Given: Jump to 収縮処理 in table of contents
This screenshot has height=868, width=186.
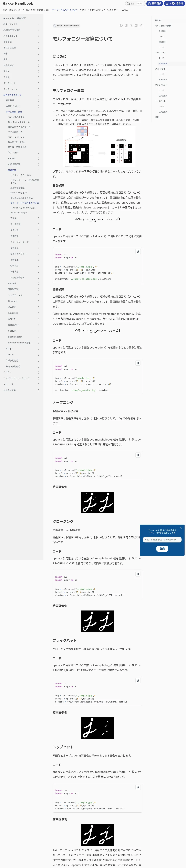Looking at the screenshot, I should click(x=162, y=42).
